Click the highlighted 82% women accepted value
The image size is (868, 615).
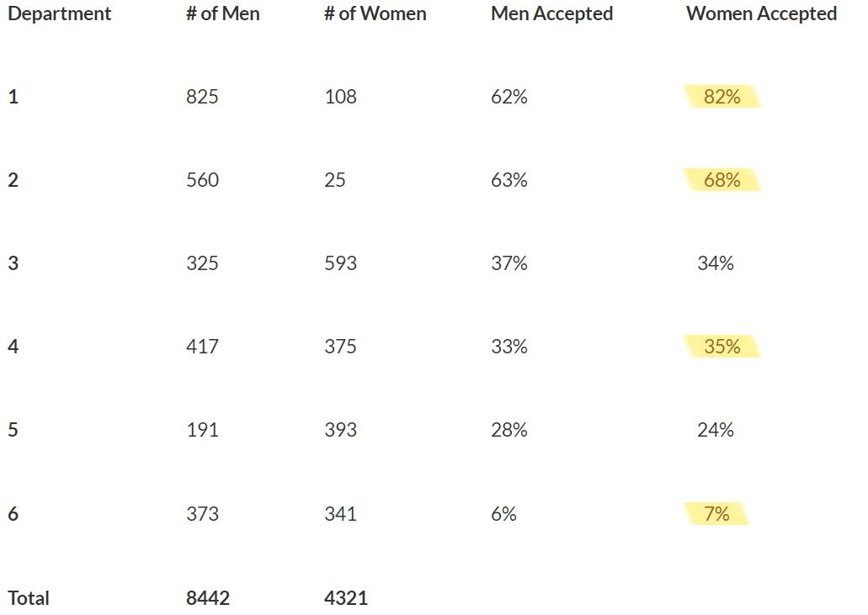tap(722, 97)
